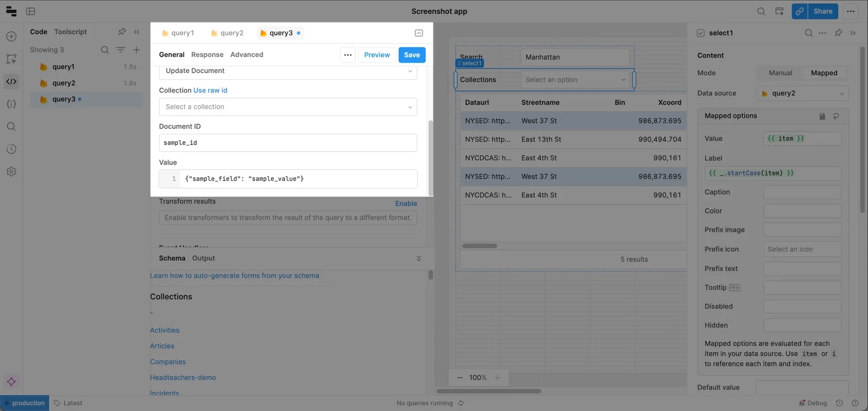The height and width of the screenshot is (411, 868).
Task: Select query1 in the code list
Action: 87,67
